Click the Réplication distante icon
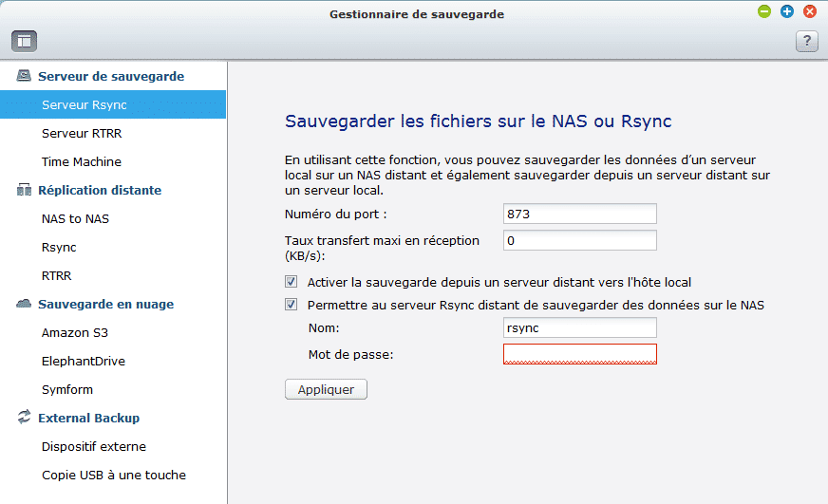Screen dimensions: 828x504 coord(24,190)
